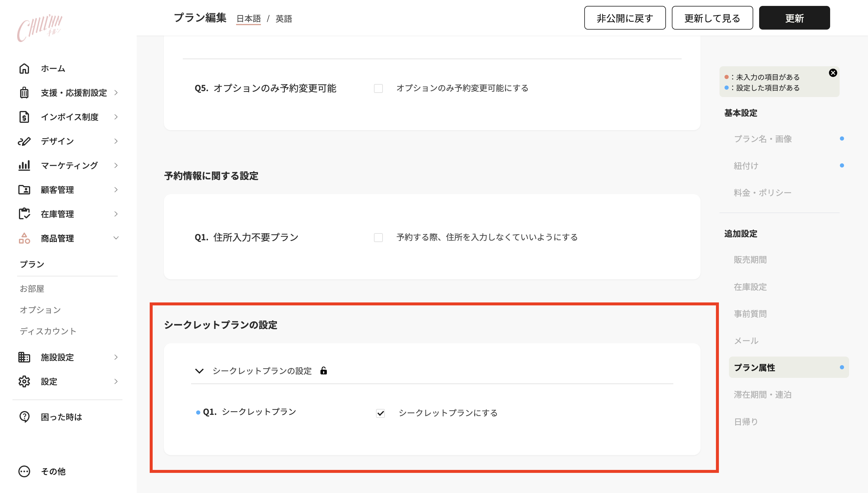Expand the 施設設定 menu

pos(115,357)
